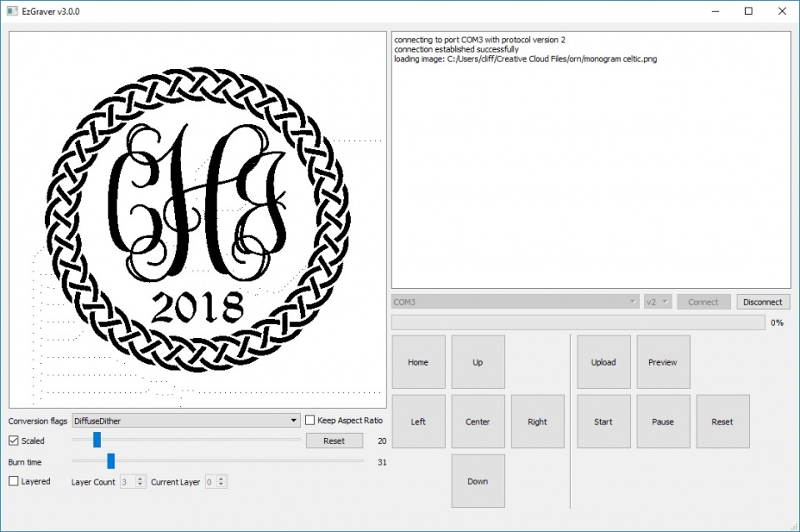The width and height of the screenshot is (800, 532).
Task: Move the engraver Down
Action: pos(477,481)
